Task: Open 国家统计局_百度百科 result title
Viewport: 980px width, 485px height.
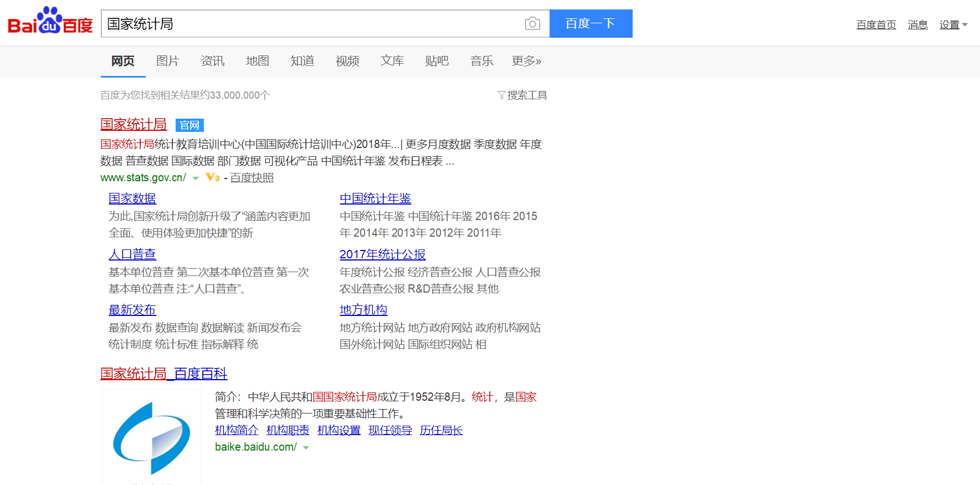Action: (x=164, y=374)
